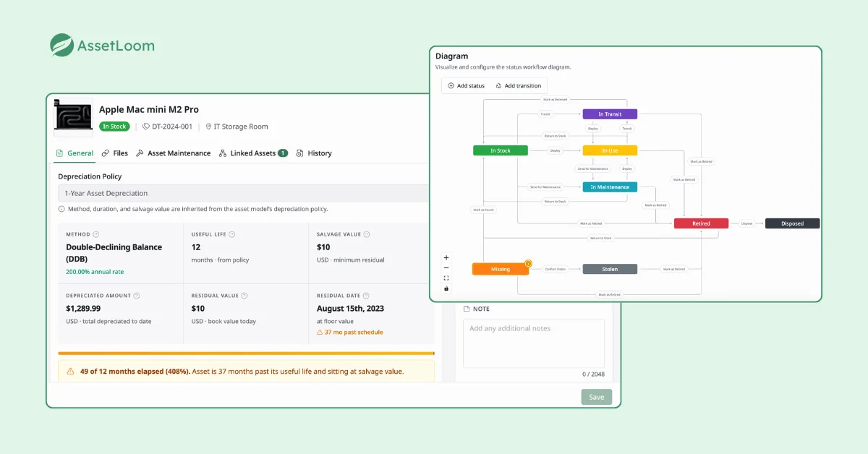Select the orange Missing node
Image resolution: width=868 pixels, height=454 pixels.
tap(500, 269)
